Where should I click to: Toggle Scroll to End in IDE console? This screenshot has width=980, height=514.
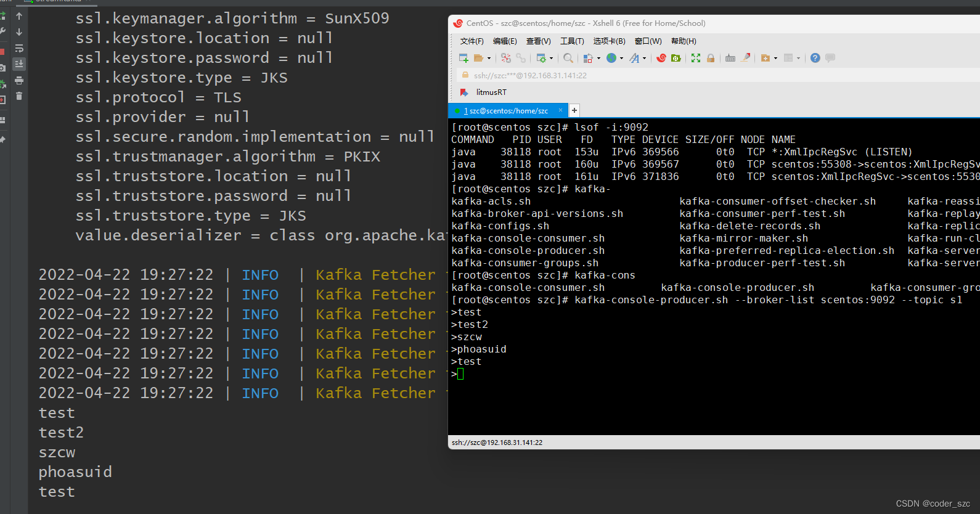pos(19,64)
